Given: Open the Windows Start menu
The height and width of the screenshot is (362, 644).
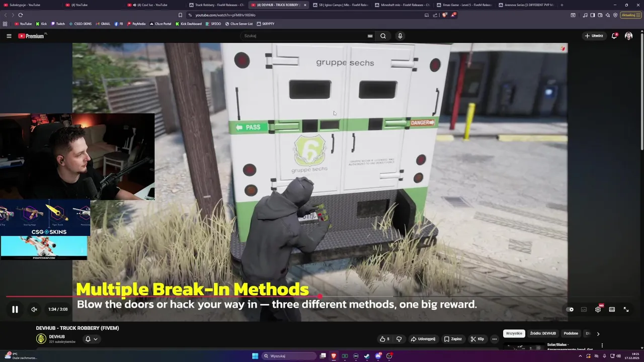Looking at the screenshot, I should pyautogui.click(x=255, y=356).
